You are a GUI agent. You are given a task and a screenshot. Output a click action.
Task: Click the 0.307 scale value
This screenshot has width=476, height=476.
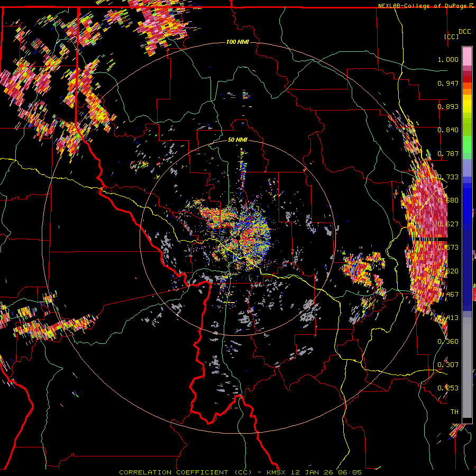448,364
